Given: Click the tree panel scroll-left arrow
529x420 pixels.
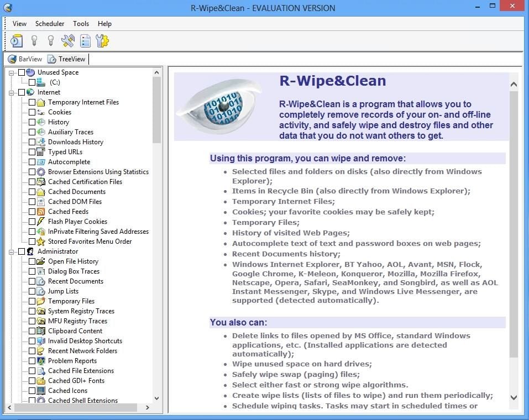Looking at the screenshot, I should 9,407.
